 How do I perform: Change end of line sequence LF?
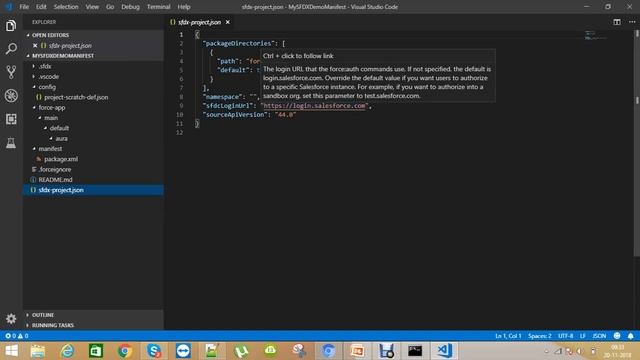582,336
